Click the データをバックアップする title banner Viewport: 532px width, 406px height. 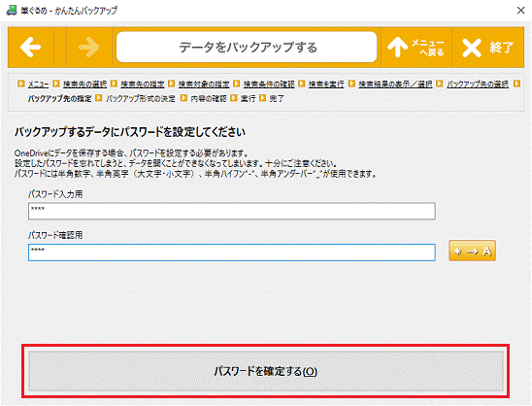click(247, 48)
